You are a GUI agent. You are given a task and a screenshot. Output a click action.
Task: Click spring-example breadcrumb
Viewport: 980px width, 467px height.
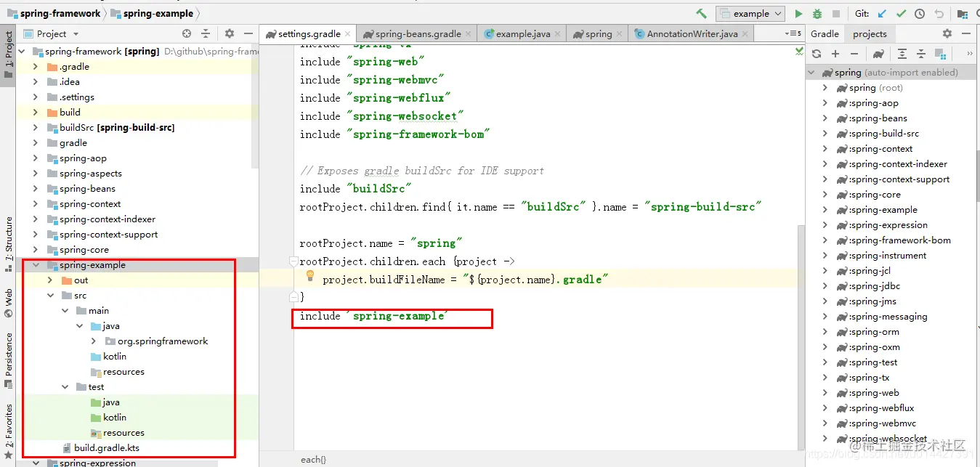pos(152,13)
